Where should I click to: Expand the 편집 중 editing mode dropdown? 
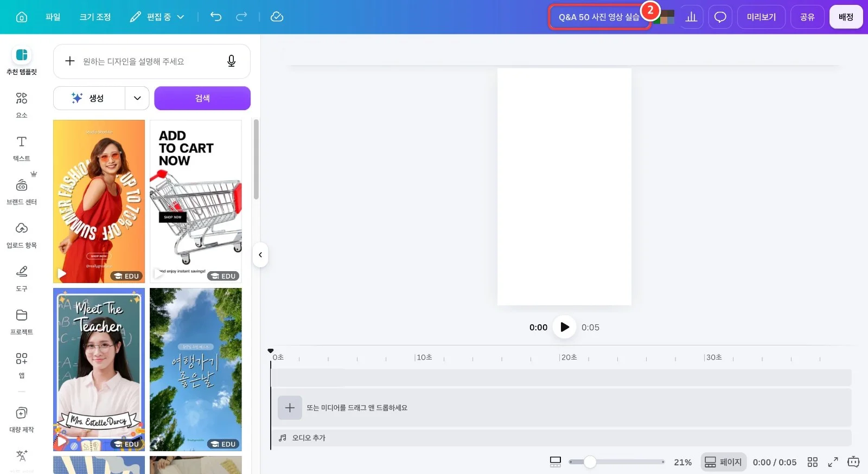(x=157, y=17)
